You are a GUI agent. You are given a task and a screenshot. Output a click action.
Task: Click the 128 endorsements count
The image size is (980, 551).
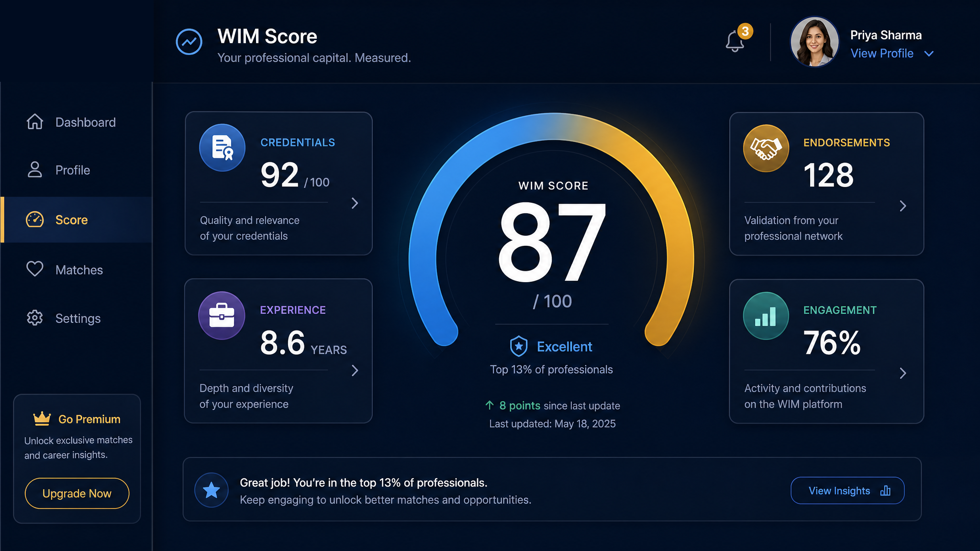coord(828,175)
